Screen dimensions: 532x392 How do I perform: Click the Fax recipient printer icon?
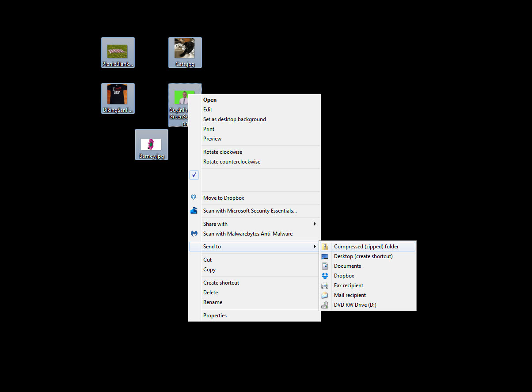325,285
